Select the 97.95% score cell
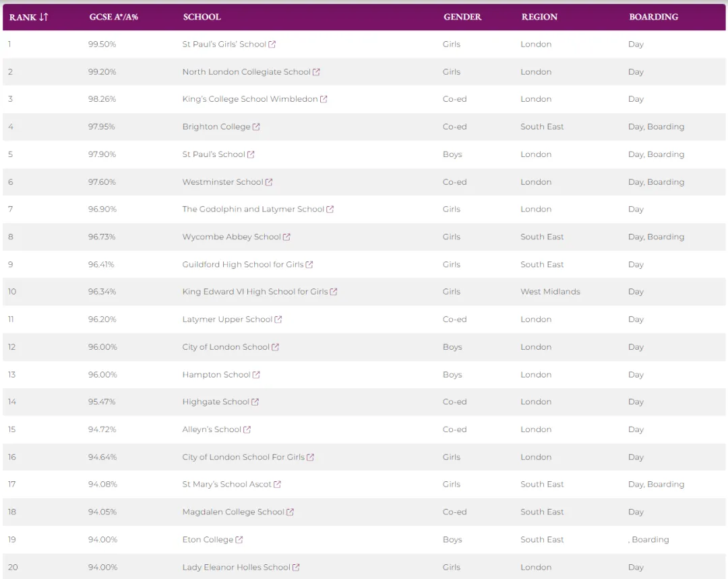728x579 pixels. click(x=102, y=127)
